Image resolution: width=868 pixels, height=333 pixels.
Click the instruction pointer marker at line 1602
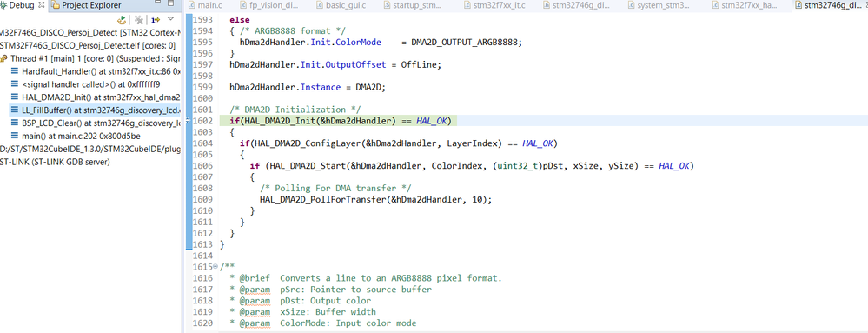(x=189, y=120)
